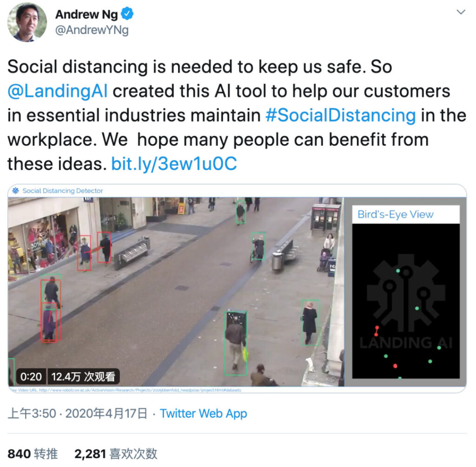Click the 12.4万 次观看 view count
The width and height of the screenshot is (476, 467).
[x=83, y=376]
